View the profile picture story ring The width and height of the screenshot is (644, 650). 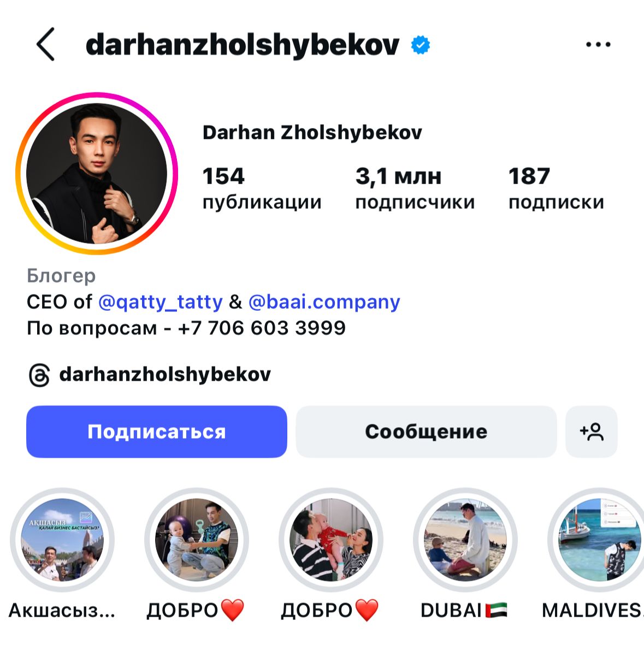pyautogui.click(x=97, y=173)
